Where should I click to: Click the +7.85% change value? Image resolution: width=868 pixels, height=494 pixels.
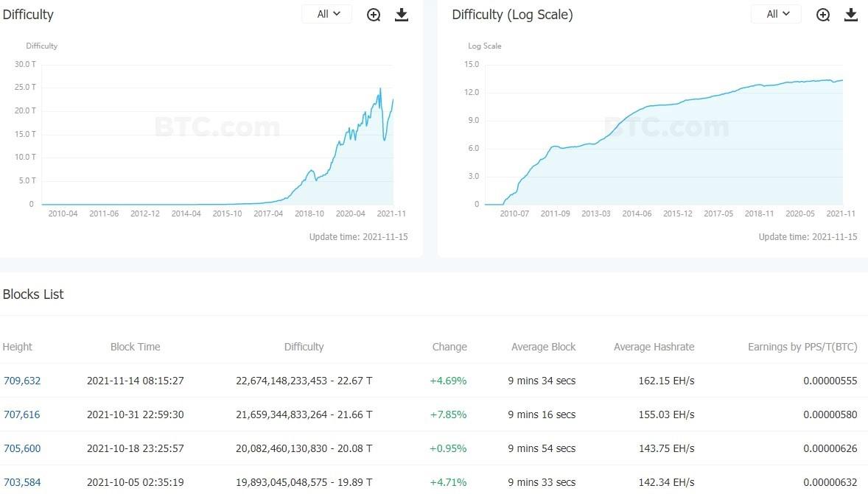click(448, 414)
